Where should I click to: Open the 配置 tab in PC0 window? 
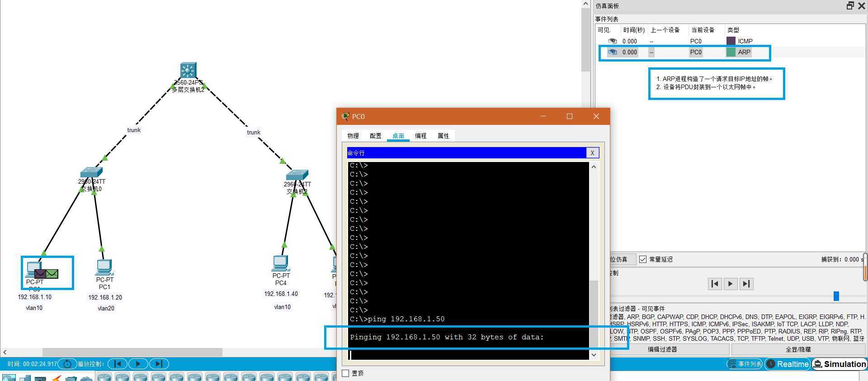pos(376,136)
